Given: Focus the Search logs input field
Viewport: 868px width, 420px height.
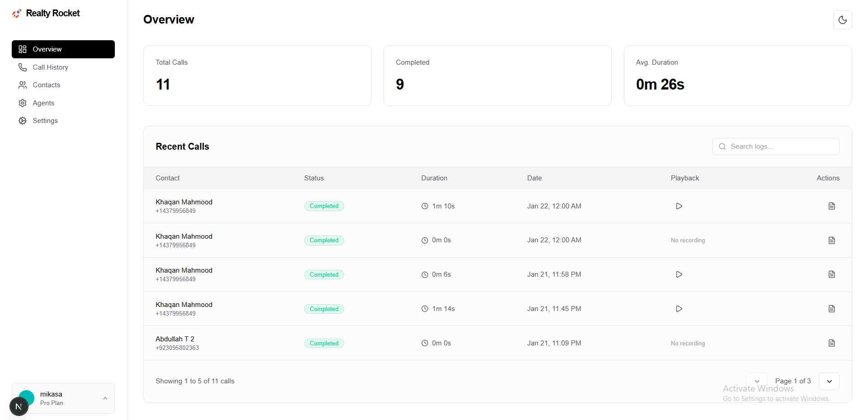Looking at the screenshot, I should point(776,146).
